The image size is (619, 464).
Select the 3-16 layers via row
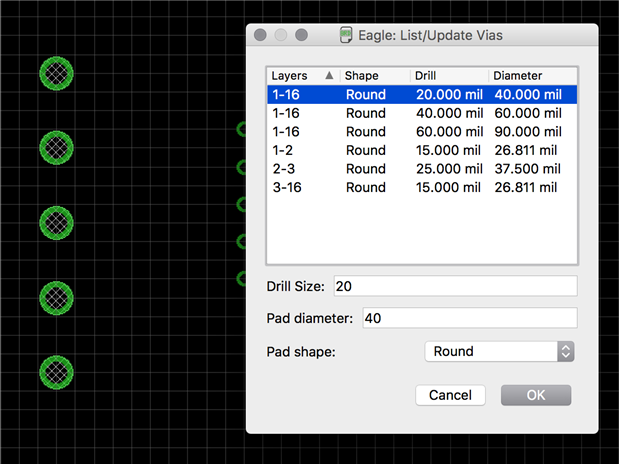click(x=421, y=187)
